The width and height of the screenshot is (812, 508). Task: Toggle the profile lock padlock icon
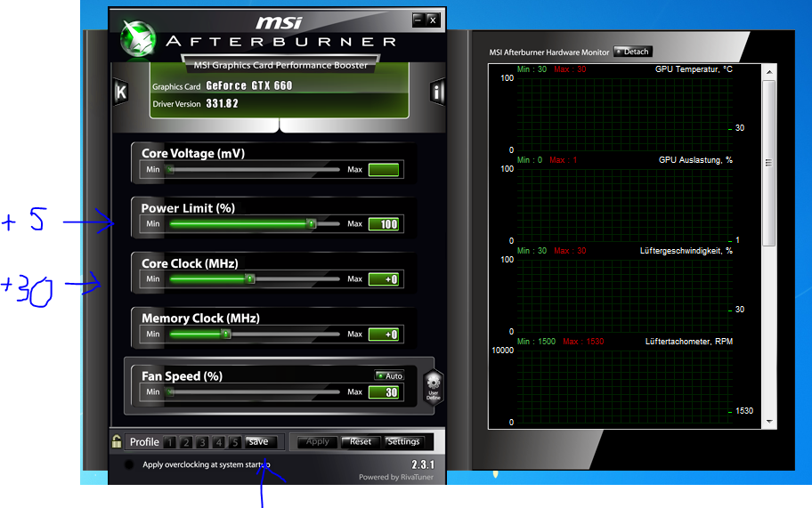tap(117, 441)
